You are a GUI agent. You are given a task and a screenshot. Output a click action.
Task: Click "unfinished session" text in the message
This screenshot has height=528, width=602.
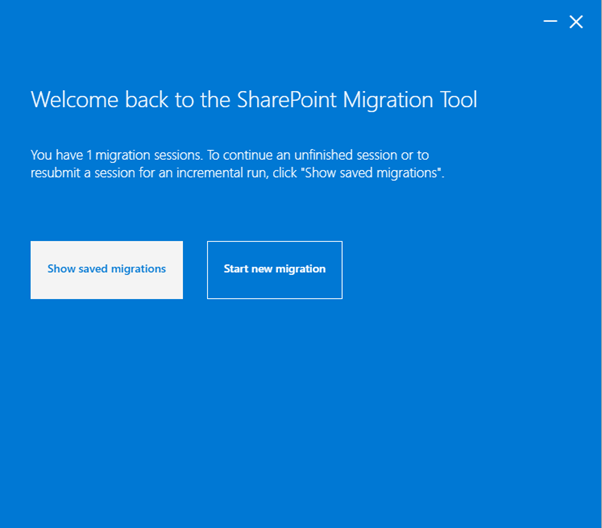point(358,155)
